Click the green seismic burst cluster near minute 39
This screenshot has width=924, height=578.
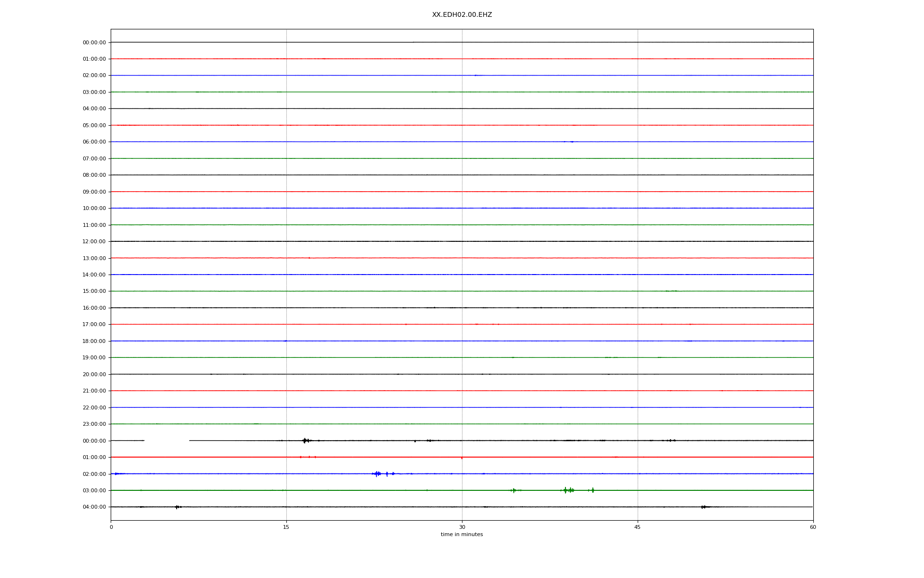coord(569,490)
